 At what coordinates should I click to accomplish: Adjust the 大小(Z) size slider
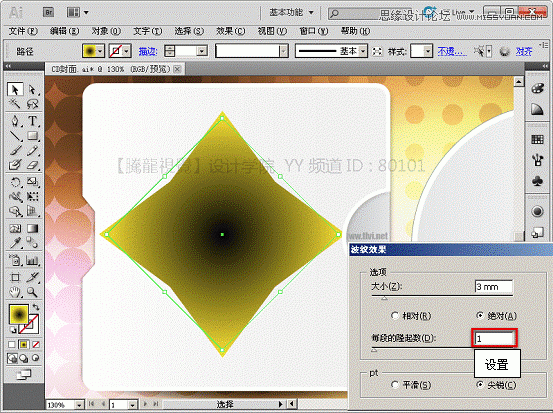384,298
